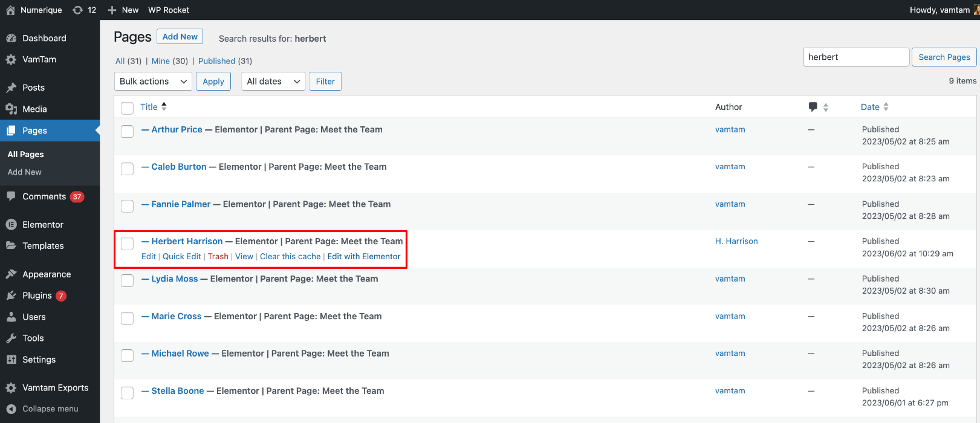This screenshot has width=980, height=423.
Task: Click View link under Herbert Harrison
Action: pyautogui.click(x=244, y=256)
